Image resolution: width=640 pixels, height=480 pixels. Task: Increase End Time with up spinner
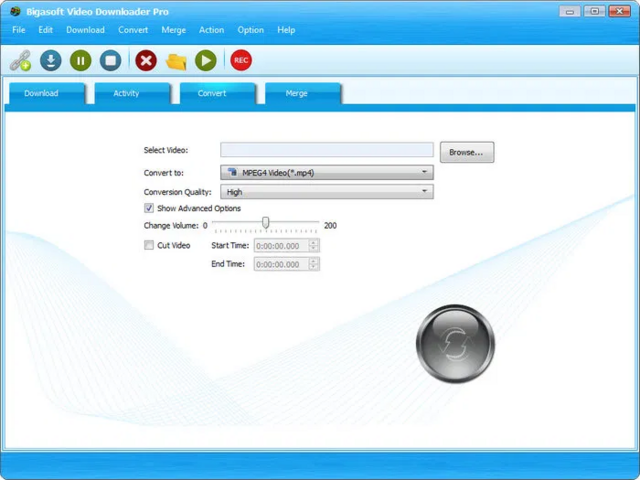[313, 261]
